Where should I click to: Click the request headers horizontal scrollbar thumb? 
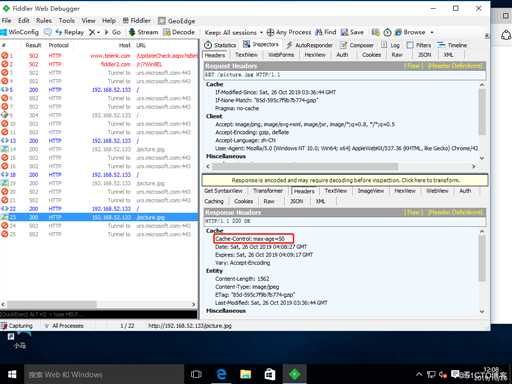[305, 166]
